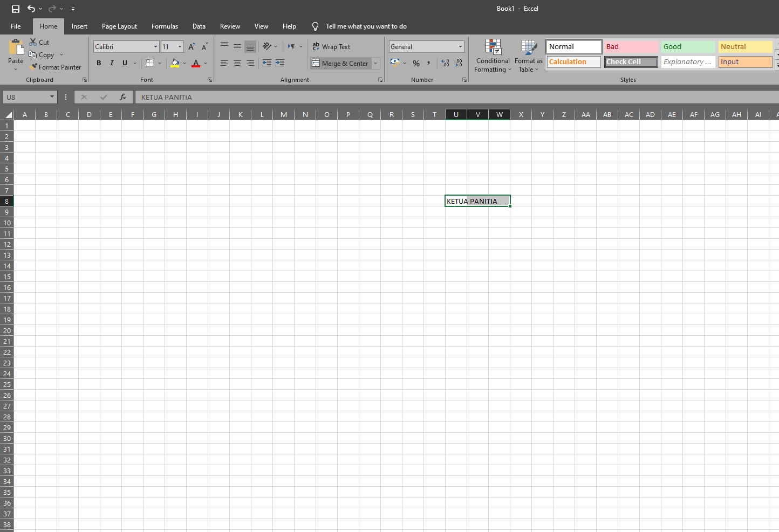Apply italic formatting

pyautogui.click(x=111, y=63)
